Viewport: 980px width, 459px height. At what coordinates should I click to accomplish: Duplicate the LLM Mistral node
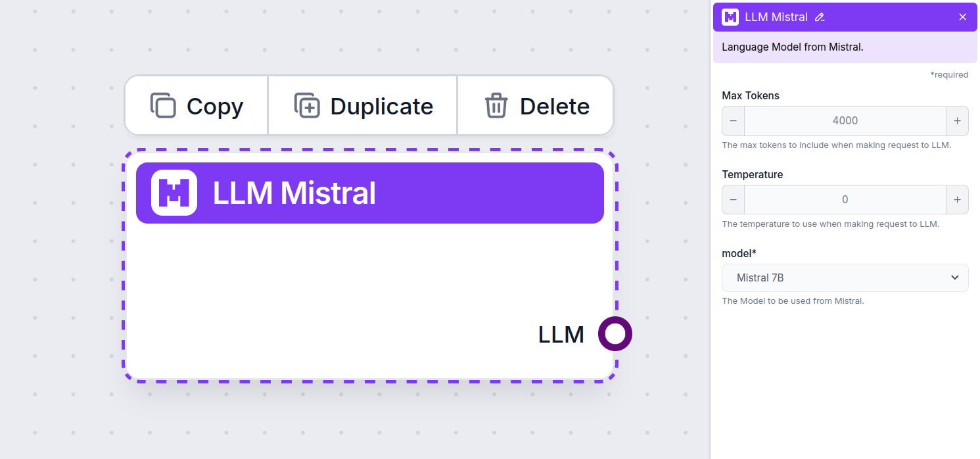click(x=363, y=106)
